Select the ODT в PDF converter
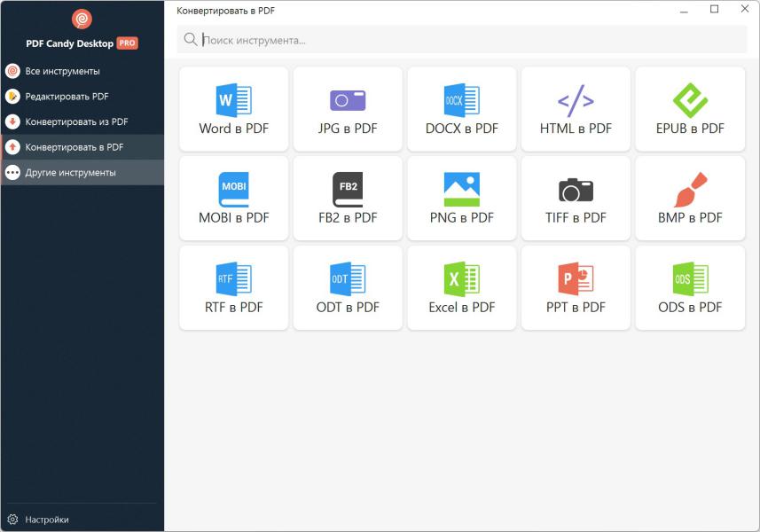 (x=348, y=288)
